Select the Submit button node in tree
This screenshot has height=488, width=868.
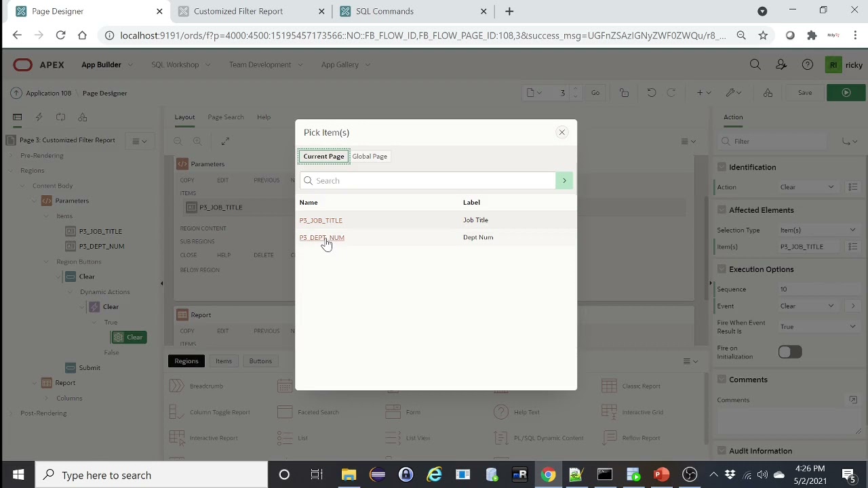tap(90, 368)
